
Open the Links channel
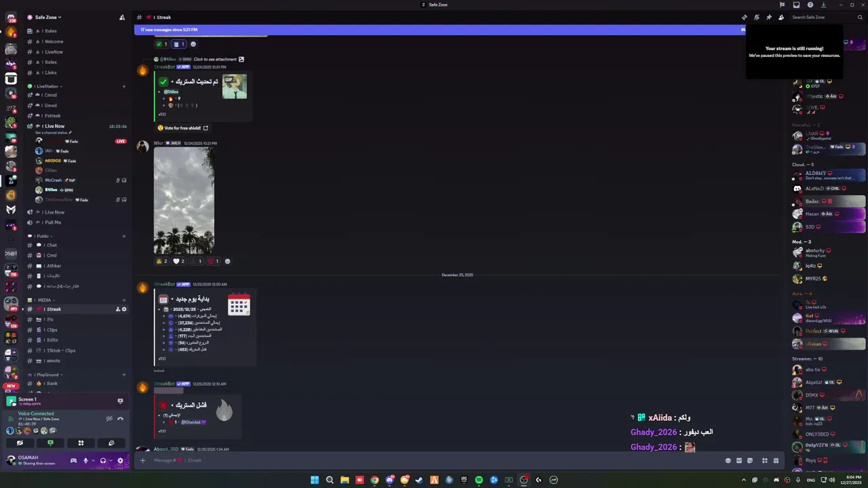point(75,73)
